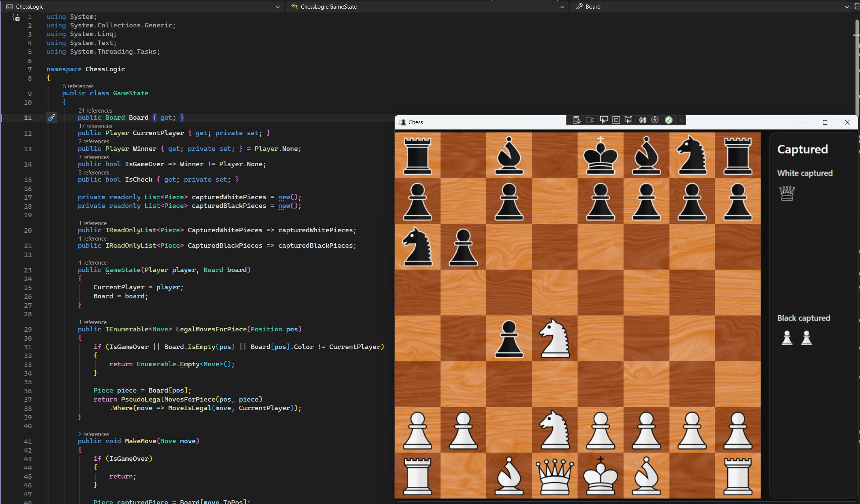This screenshot has height=504, width=860.
Task: Toggle Track Focused Element icon
Action: tap(628, 120)
